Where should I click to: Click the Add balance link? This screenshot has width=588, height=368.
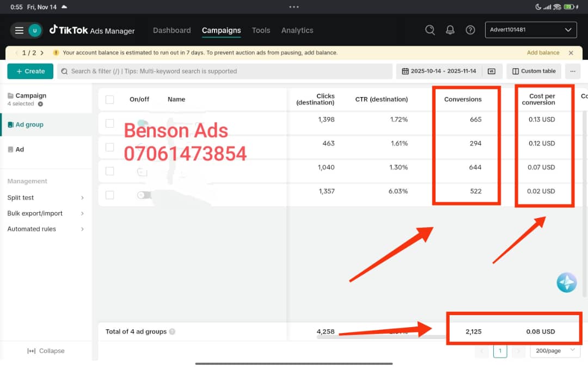(543, 53)
